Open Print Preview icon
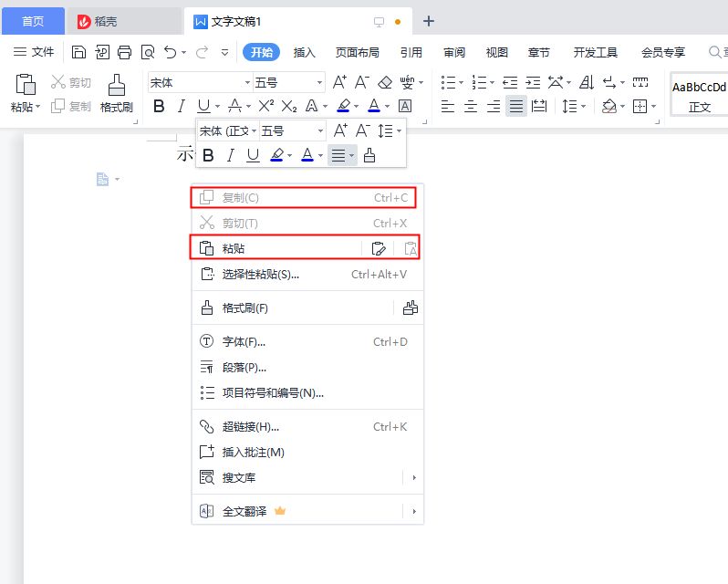Screen dimensions: 728x584 click(148, 52)
